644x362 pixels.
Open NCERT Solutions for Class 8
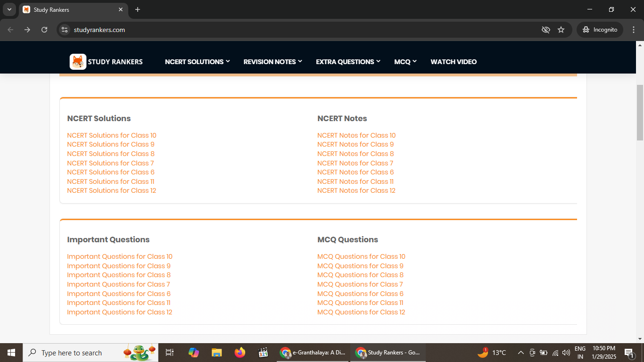tap(111, 154)
